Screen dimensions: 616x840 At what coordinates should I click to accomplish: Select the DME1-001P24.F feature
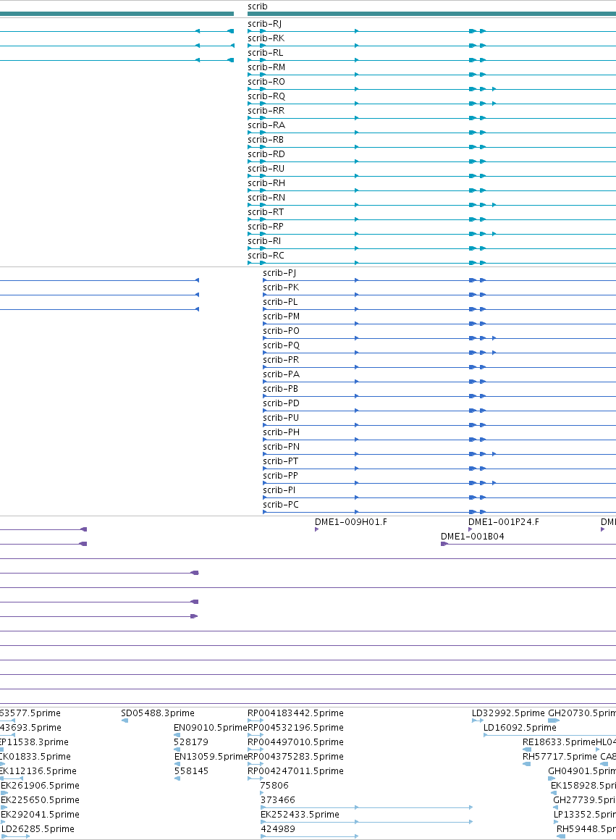point(504,522)
